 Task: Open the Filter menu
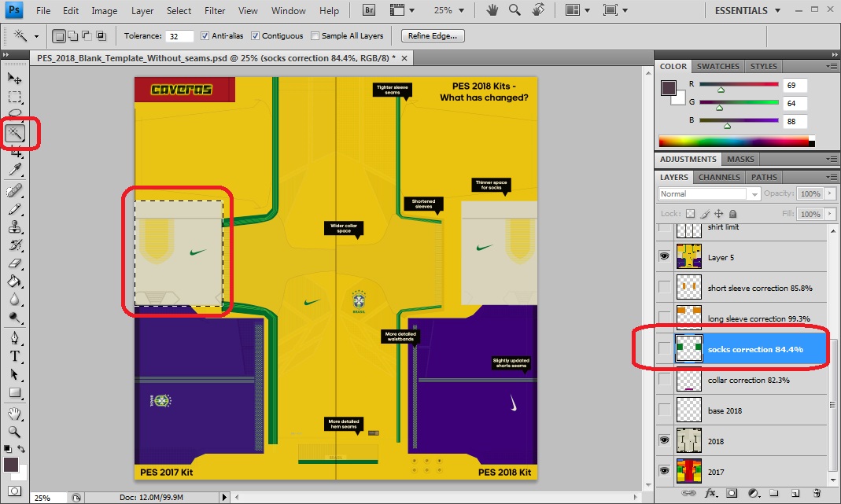tap(215, 11)
